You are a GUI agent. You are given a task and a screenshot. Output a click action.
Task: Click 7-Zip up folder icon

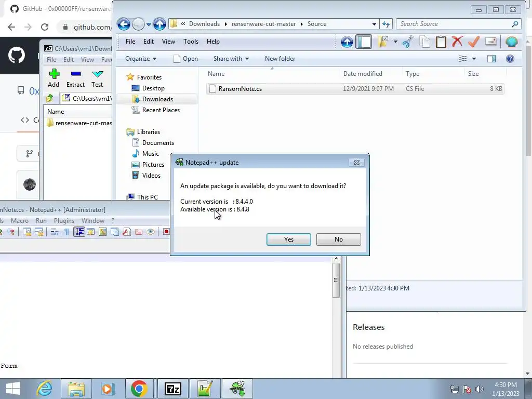click(x=49, y=98)
